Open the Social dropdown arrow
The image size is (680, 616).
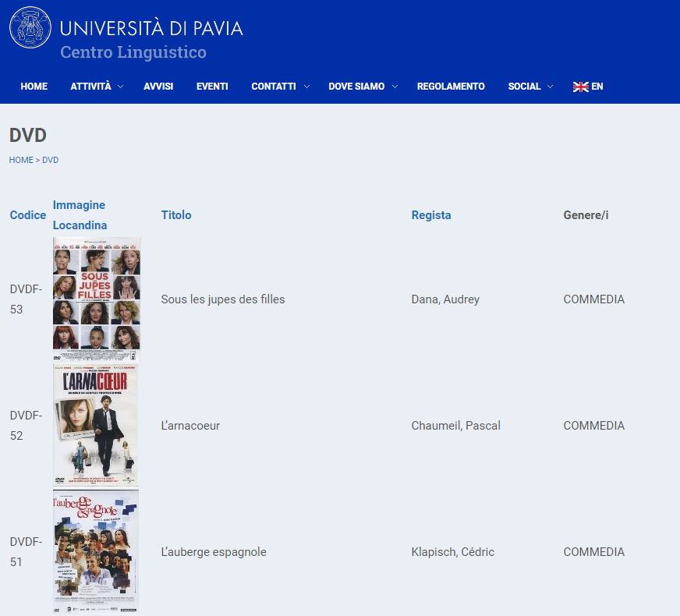551,87
